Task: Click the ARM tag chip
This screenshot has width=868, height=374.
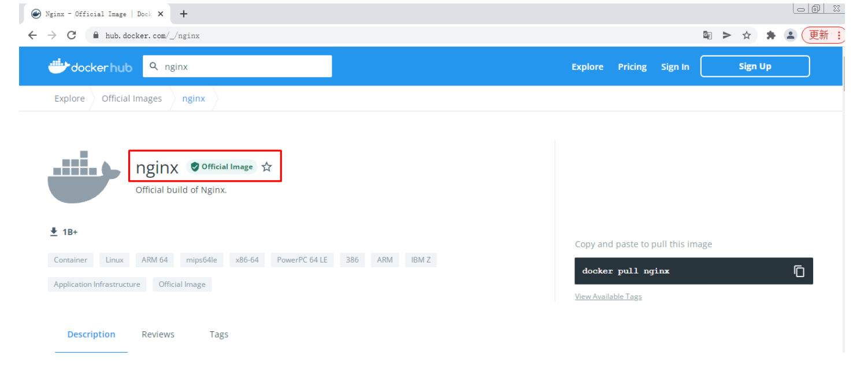Action: [385, 260]
